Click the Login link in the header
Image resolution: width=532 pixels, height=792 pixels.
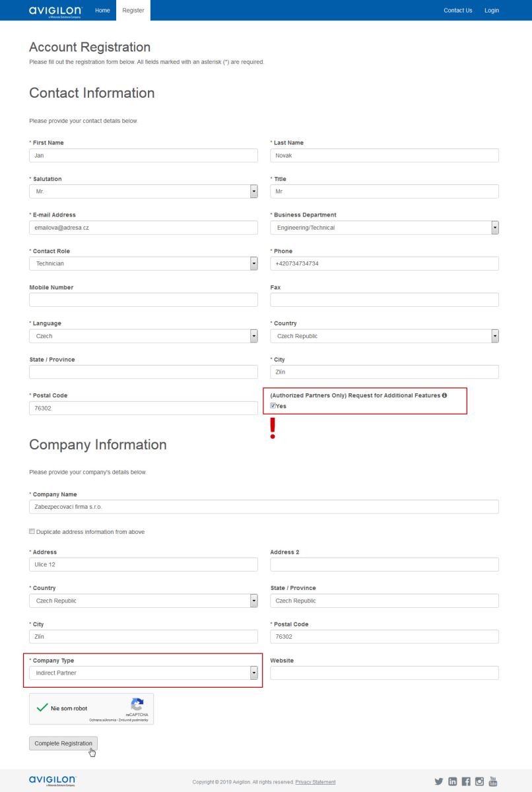coord(491,11)
